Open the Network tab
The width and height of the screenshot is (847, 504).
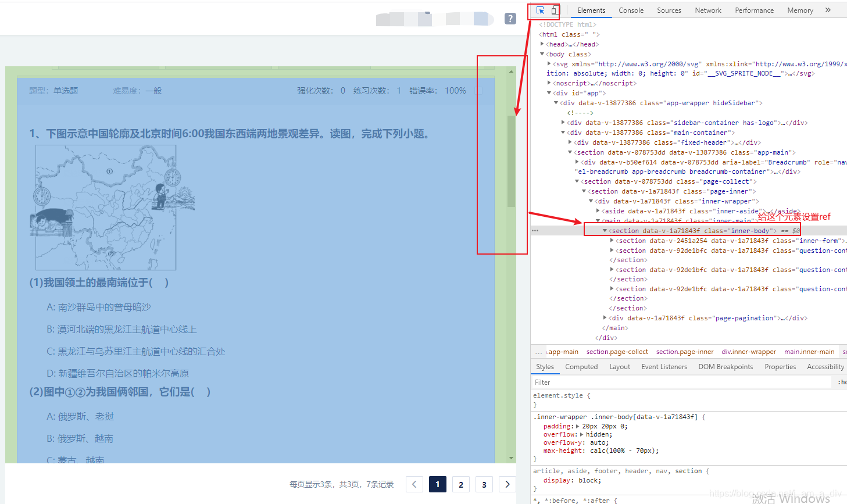(x=708, y=10)
